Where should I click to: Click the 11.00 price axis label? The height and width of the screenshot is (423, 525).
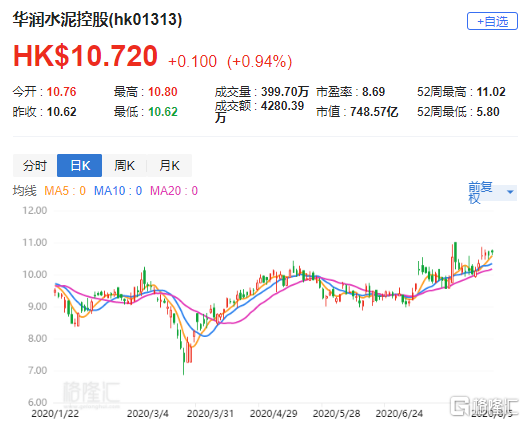pyautogui.click(x=35, y=242)
